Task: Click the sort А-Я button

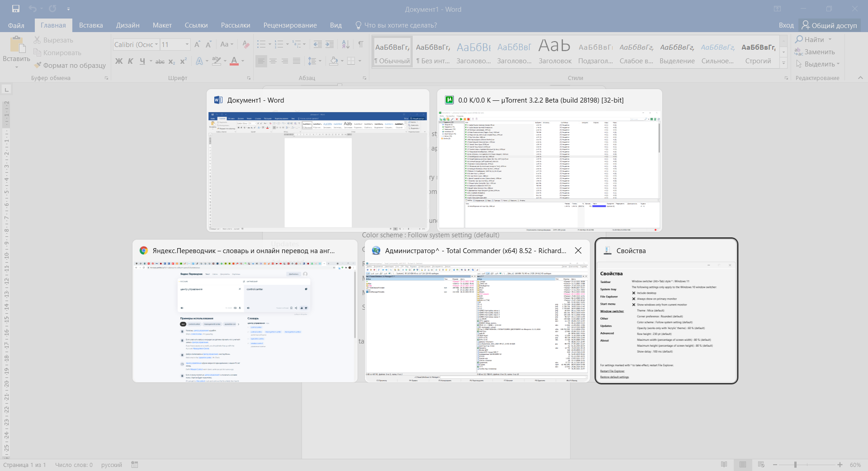Action: [346, 44]
